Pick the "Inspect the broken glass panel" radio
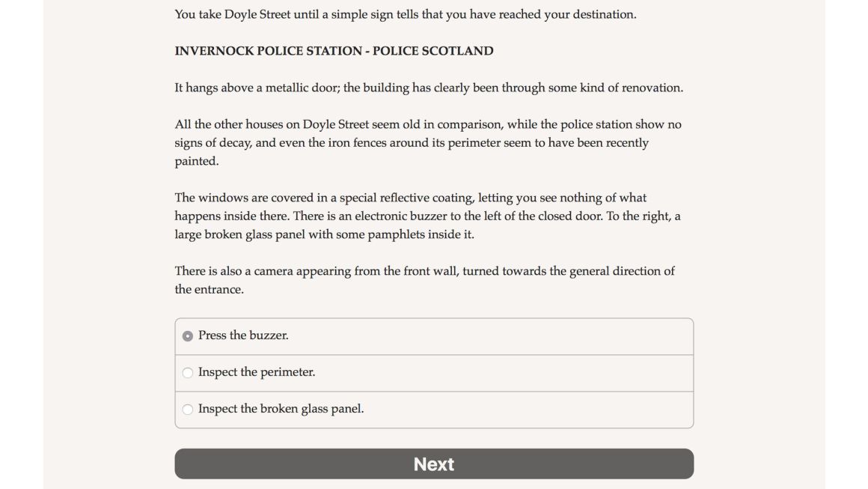This screenshot has width=868, height=489. coord(188,410)
